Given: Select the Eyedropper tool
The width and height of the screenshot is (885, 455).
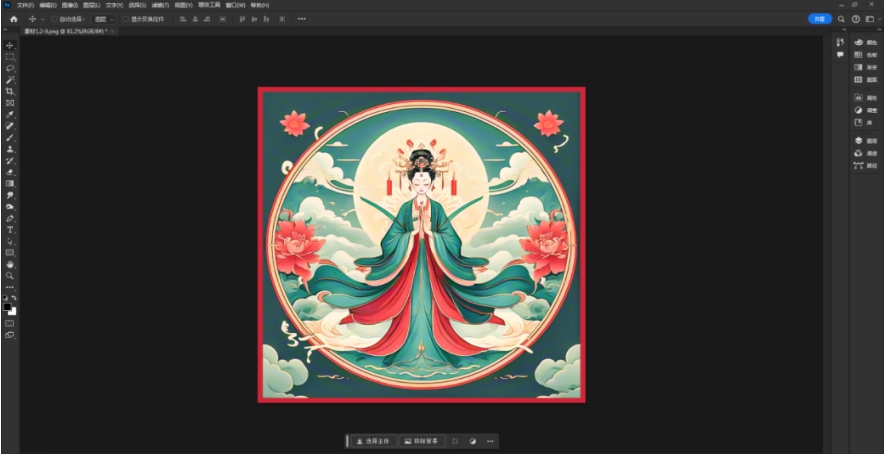Looking at the screenshot, I should pos(10,115).
